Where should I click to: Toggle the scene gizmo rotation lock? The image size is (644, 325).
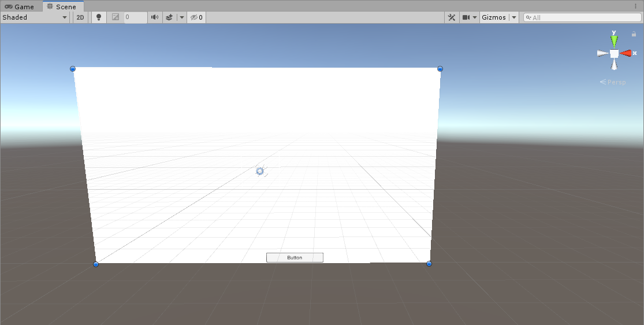coord(634,34)
